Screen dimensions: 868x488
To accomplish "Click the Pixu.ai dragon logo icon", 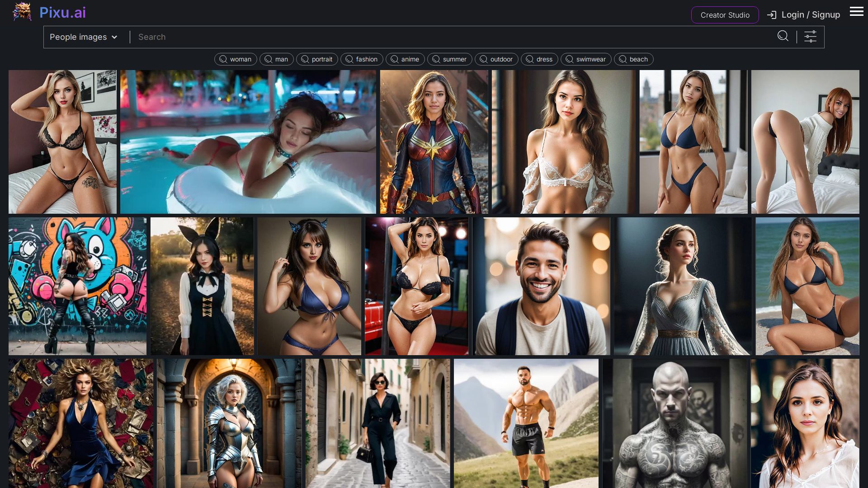I will 22,12.
